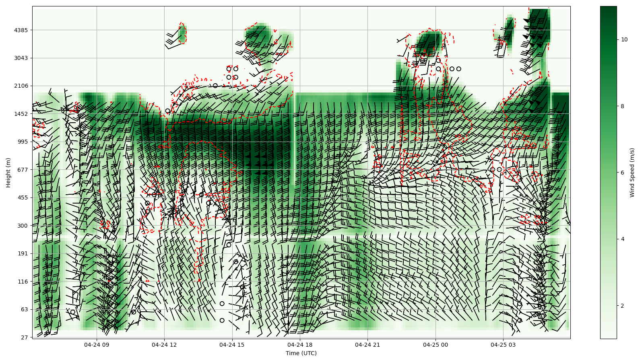Click the Time (UTC) axis title
The image size is (644, 362).
click(301, 353)
